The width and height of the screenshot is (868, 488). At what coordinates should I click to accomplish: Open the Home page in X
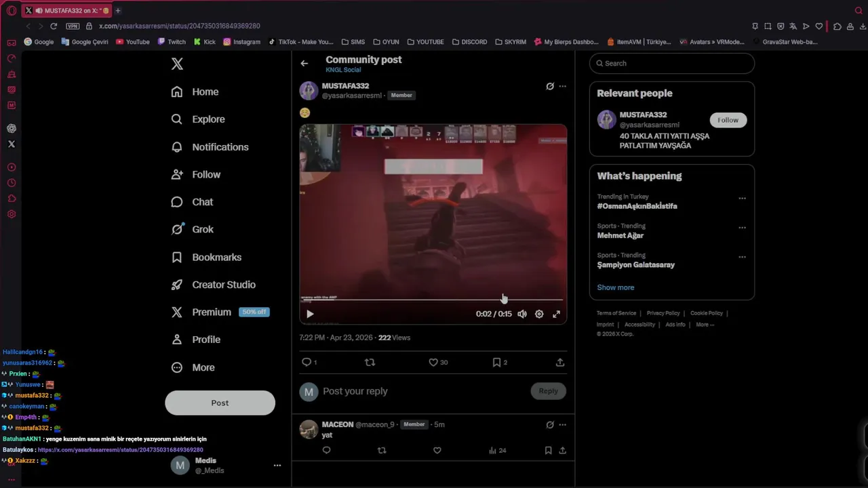point(195,91)
